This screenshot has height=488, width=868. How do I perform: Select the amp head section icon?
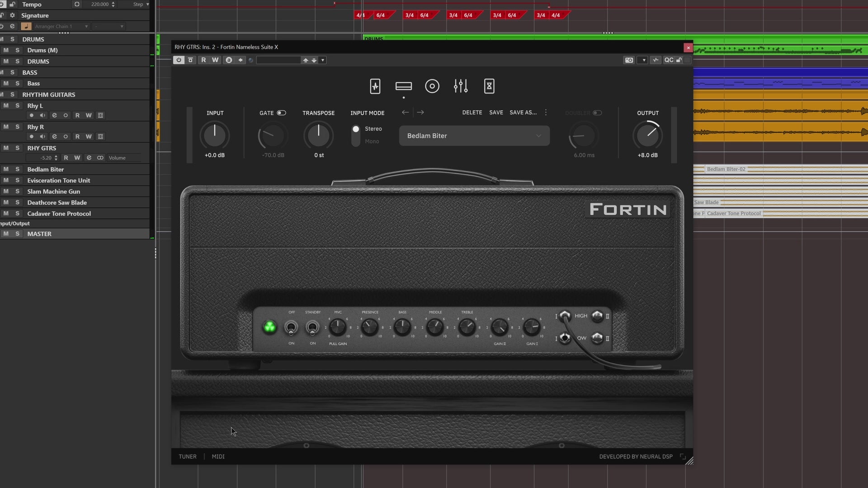point(403,86)
